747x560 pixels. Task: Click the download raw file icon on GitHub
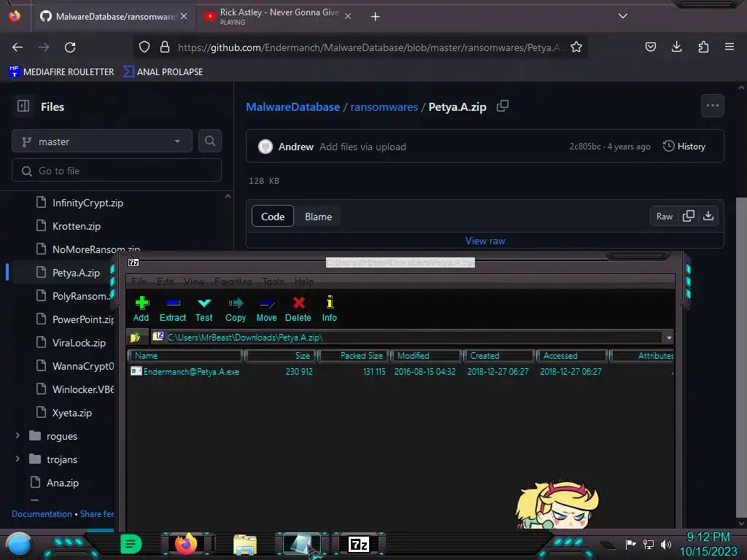pos(708,216)
